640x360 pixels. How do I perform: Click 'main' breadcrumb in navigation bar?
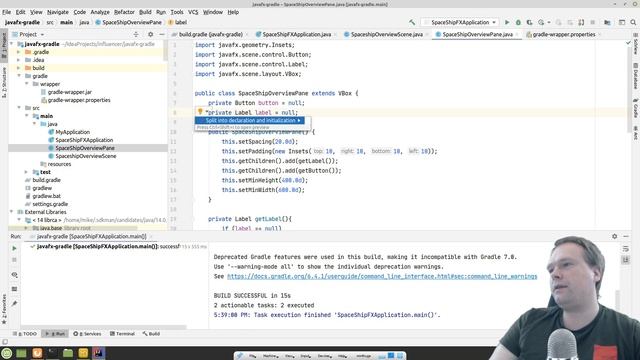tap(66, 22)
